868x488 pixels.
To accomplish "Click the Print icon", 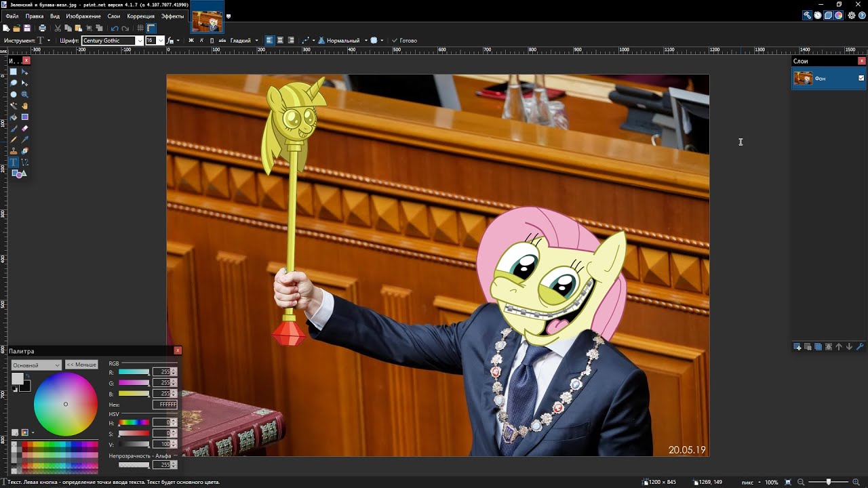I will point(42,28).
